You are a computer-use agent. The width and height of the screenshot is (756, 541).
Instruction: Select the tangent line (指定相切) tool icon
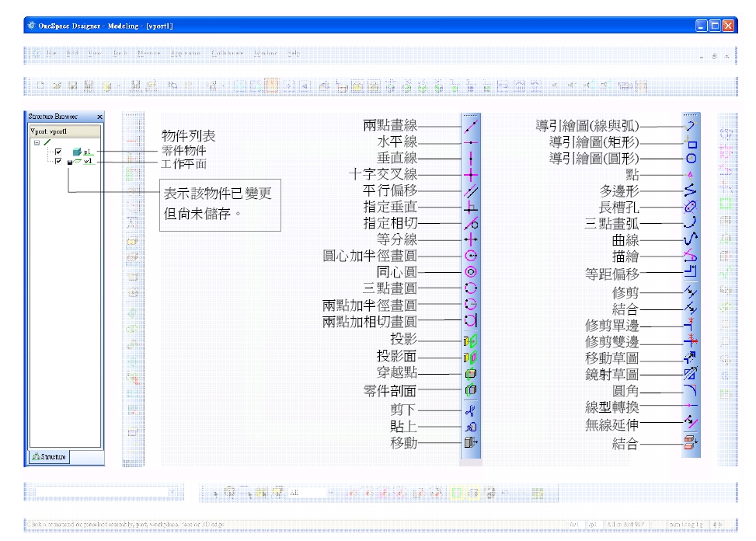(x=471, y=224)
